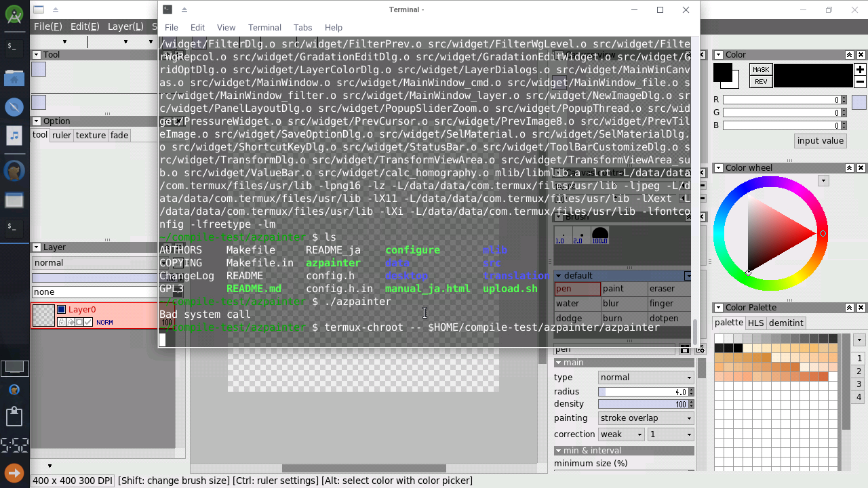Image resolution: width=868 pixels, height=488 pixels.
Task: Select palette number 2 button
Action: [859, 371]
